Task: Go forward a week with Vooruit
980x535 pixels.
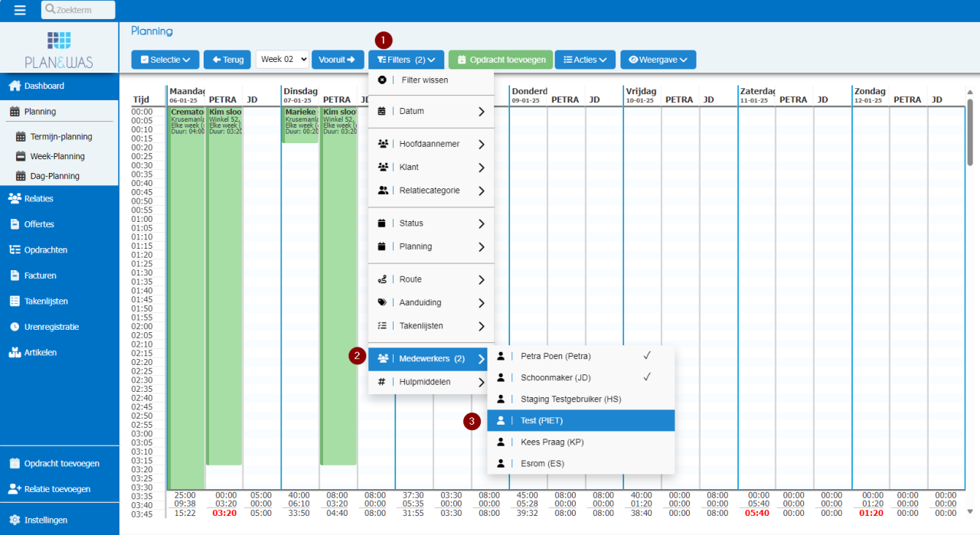Action: click(338, 60)
